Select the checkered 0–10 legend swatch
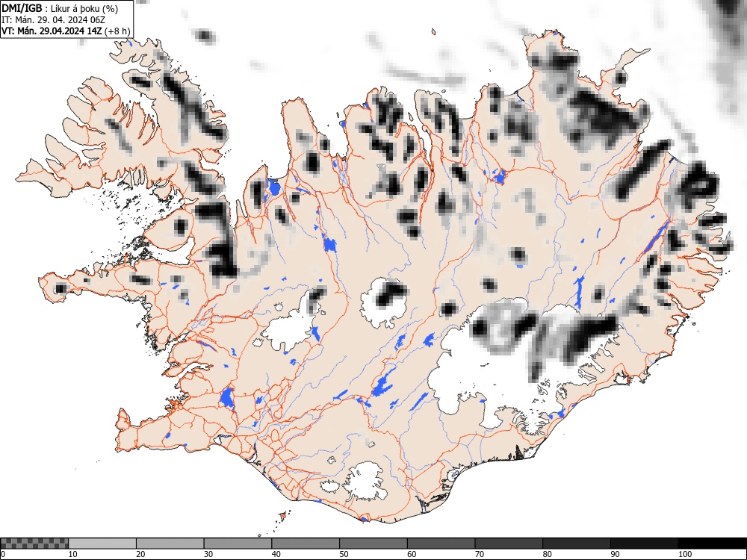This screenshot has width=747, height=560. [34, 544]
